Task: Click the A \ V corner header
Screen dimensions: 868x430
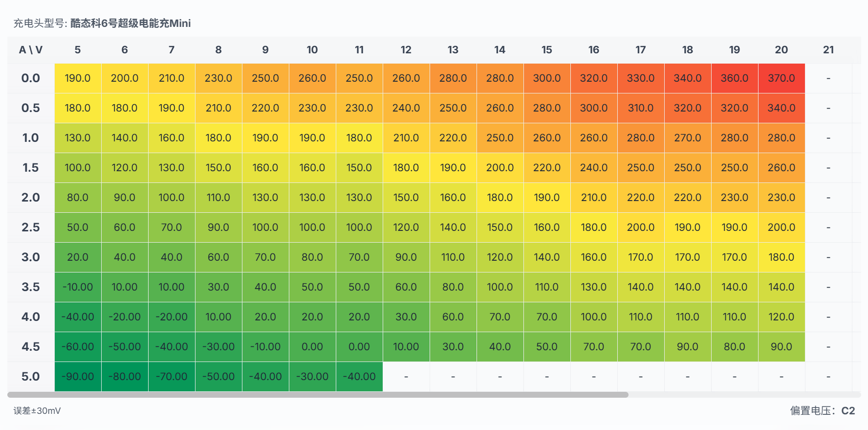Action: [x=31, y=50]
